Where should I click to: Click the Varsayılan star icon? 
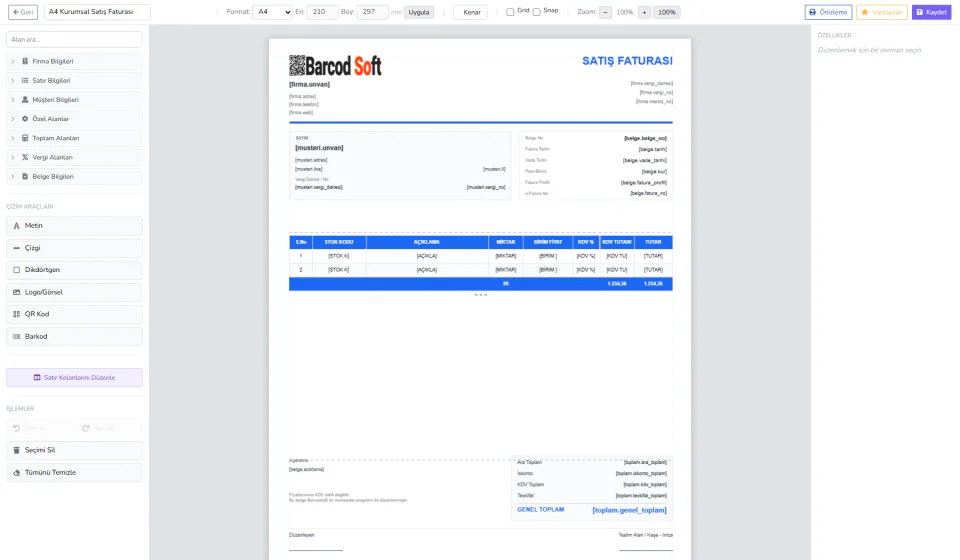click(864, 12)
